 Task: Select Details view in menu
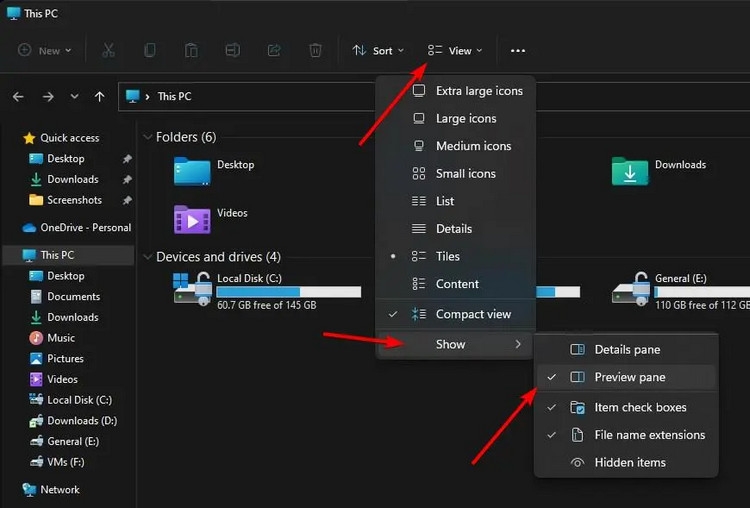pyautogui.click(x=455, y=229)
